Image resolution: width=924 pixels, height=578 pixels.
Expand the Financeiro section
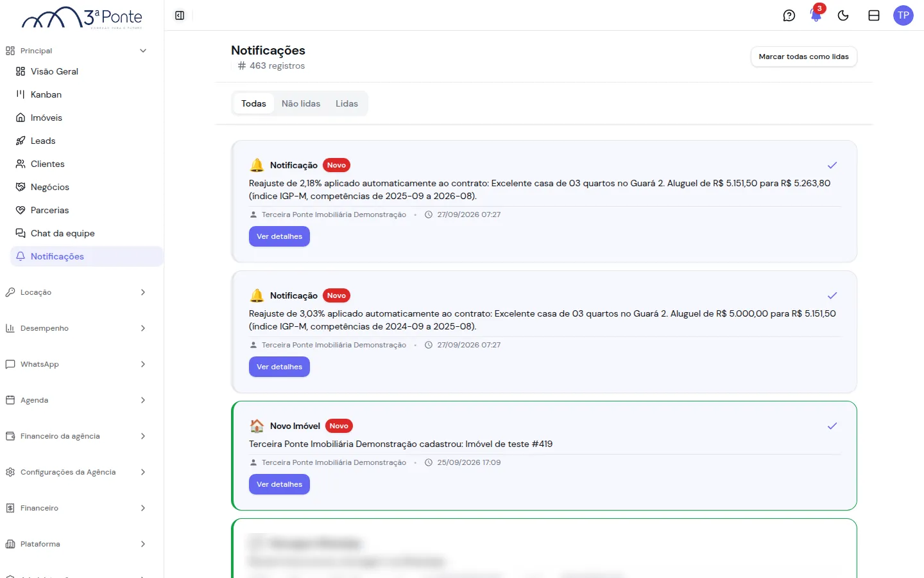[x=143, y=508]
